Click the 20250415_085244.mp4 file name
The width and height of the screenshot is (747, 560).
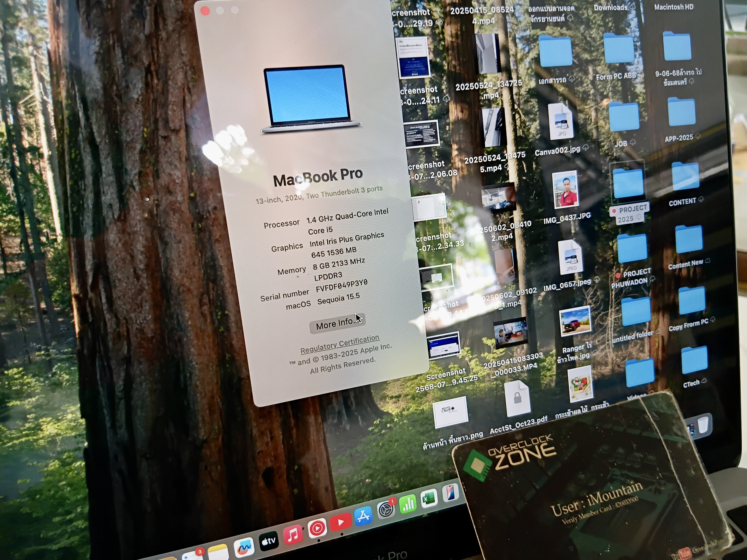pyautogui.click(x=483, y=15)
